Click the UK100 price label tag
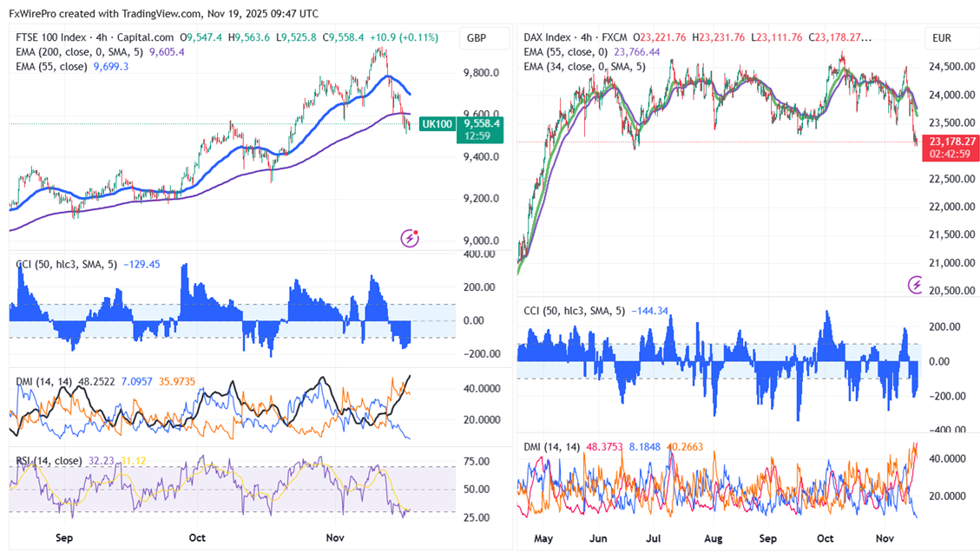The height and width of the screenshot is (553, 980). click(437, 124)
